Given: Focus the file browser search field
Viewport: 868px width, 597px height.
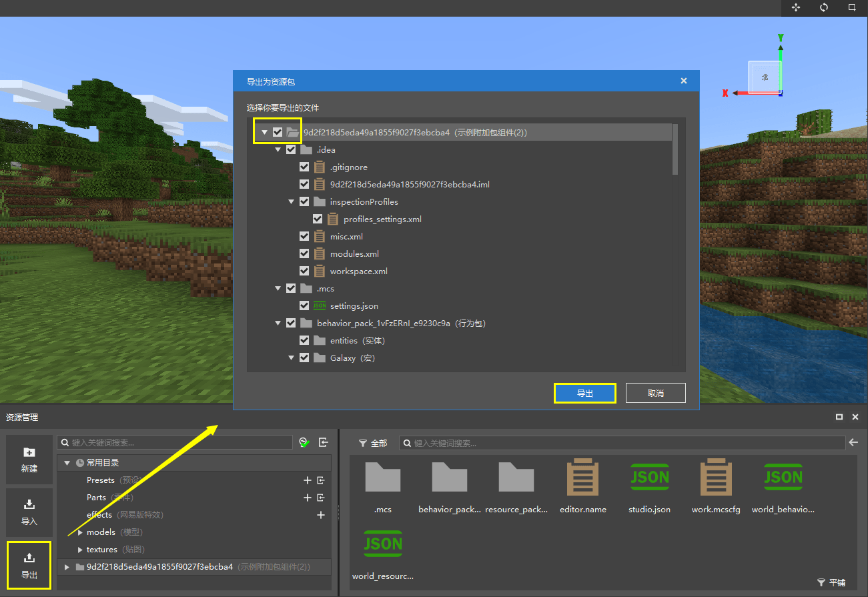Looking at the screenshot, I should tap(622, 443).
